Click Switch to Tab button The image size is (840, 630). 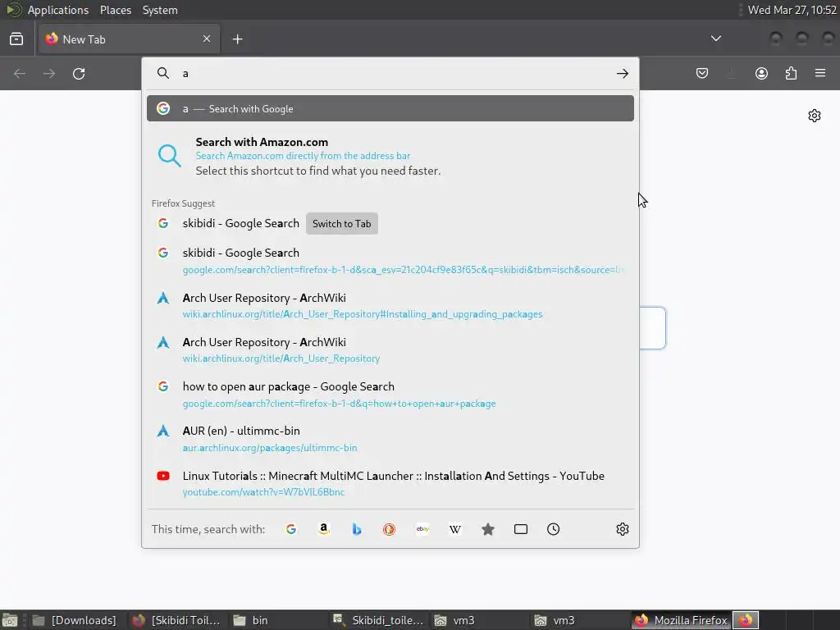tap(342, 224)
